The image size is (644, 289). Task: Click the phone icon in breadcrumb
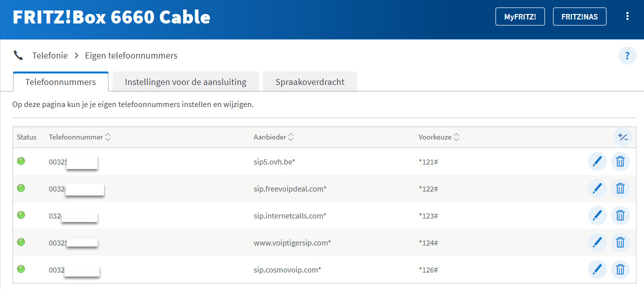pyautogui.click(x=18, y=55)
